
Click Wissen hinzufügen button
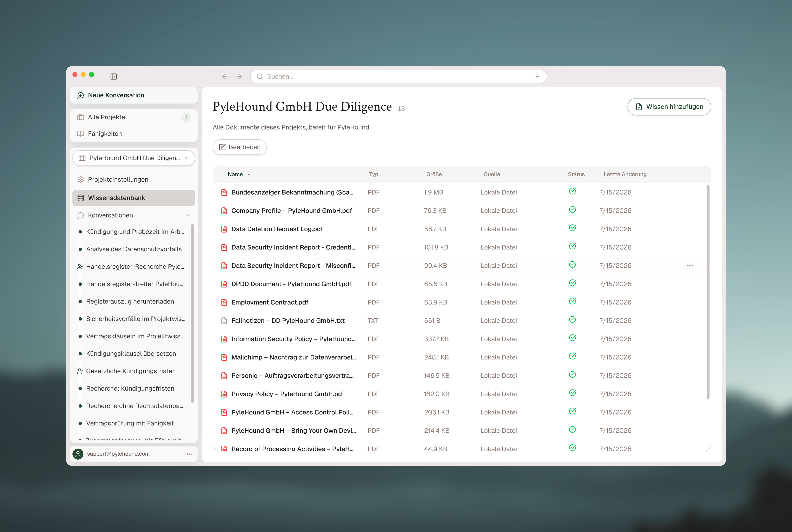(x=669, y=107)
